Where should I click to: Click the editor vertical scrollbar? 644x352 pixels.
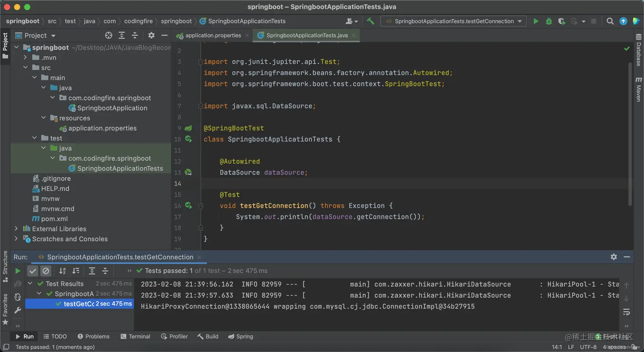tap(630, 134)
